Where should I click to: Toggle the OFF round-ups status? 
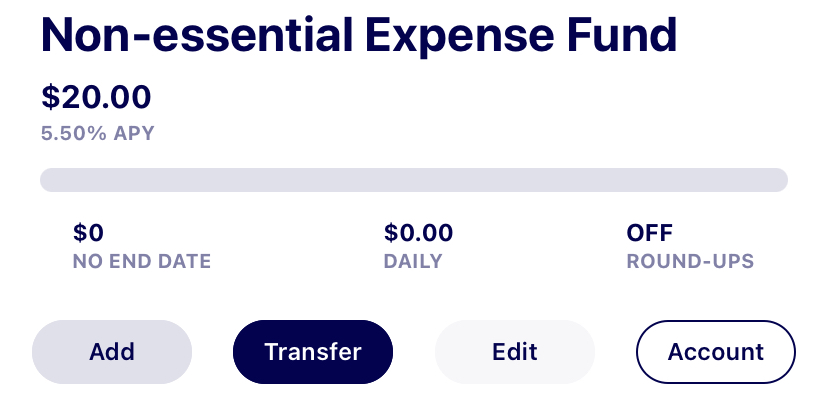click(650, 233)
